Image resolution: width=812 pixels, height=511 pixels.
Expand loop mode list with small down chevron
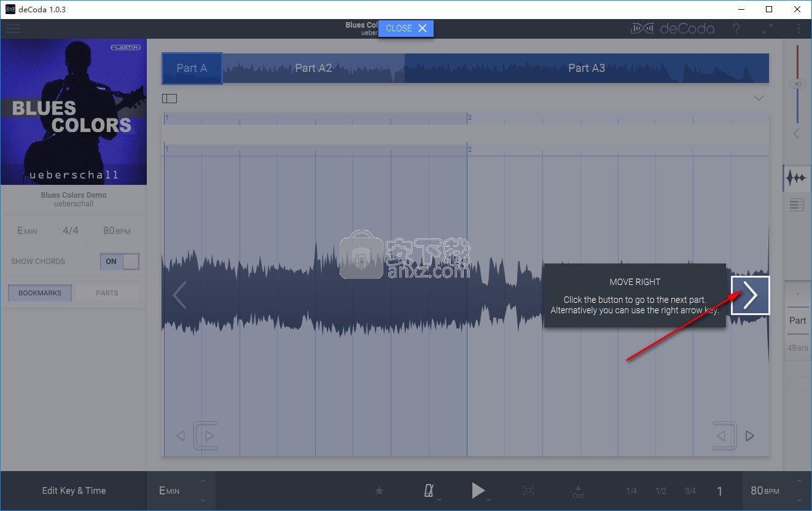click(x=797, y=294)
